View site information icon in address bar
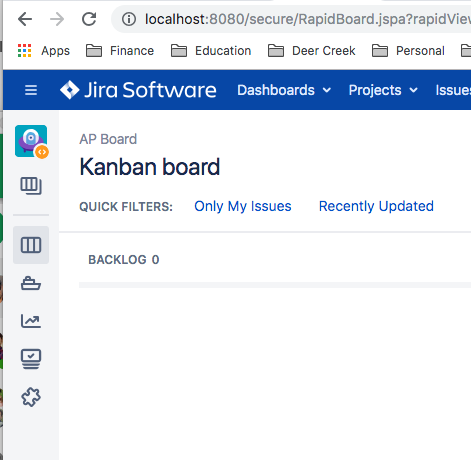The height and width of the screenshot is (460, 471). pyautogui.click(x=129, y=19)
